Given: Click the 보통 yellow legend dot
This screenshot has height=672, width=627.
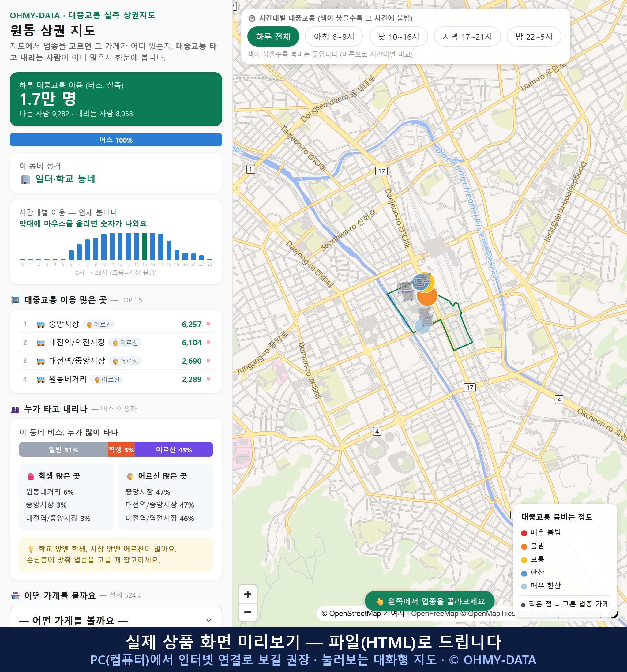Looking at the screenshot, I should (x=524, y=560).
